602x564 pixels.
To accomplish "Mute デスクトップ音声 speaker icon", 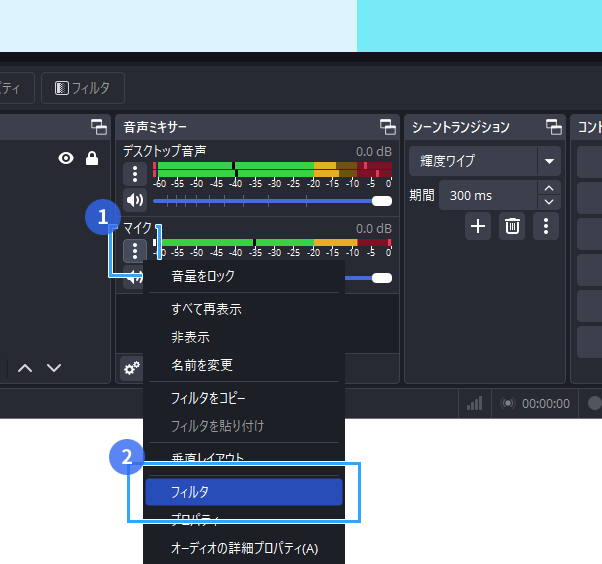I will pyautogui.click(x=135, y=200).
